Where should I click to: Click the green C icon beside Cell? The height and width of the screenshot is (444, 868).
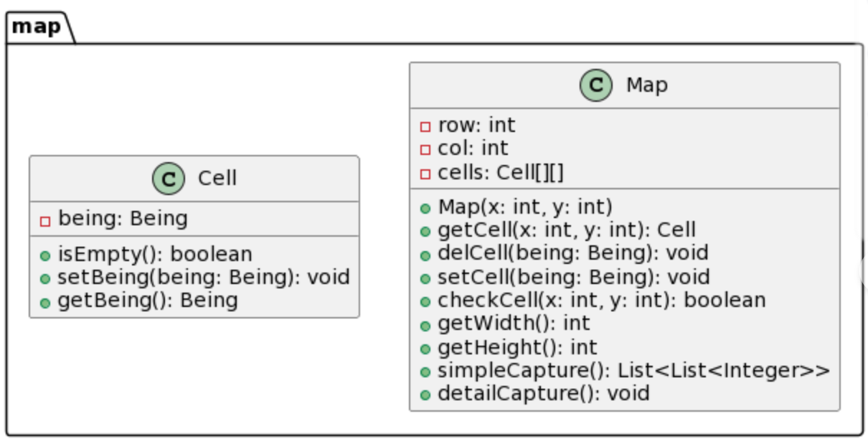169,179
